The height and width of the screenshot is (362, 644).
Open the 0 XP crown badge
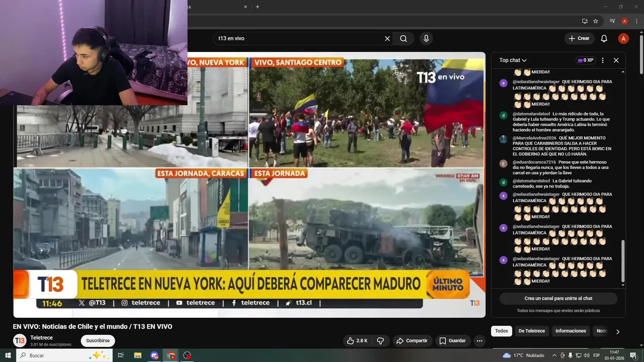(586, 60)
